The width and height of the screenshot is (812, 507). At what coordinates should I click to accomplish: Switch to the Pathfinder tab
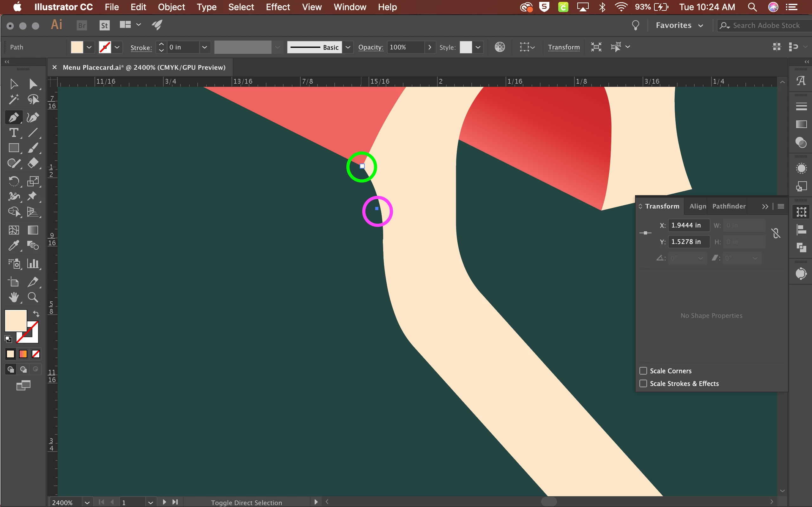click(x=729, y=206)
